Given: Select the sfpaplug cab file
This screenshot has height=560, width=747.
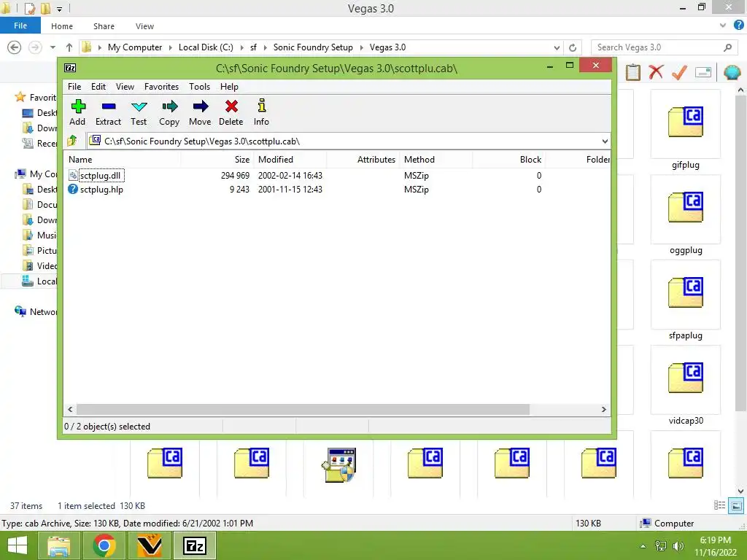Looking at the screenshot, I should pyautogui.click(x=686, y=300).
